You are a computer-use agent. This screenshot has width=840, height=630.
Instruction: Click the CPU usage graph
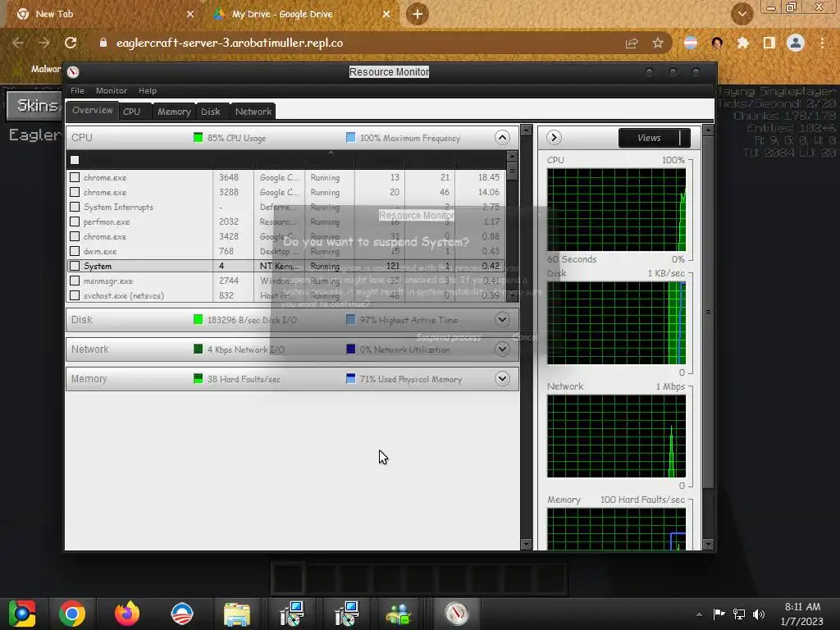(x=616, y=210)
